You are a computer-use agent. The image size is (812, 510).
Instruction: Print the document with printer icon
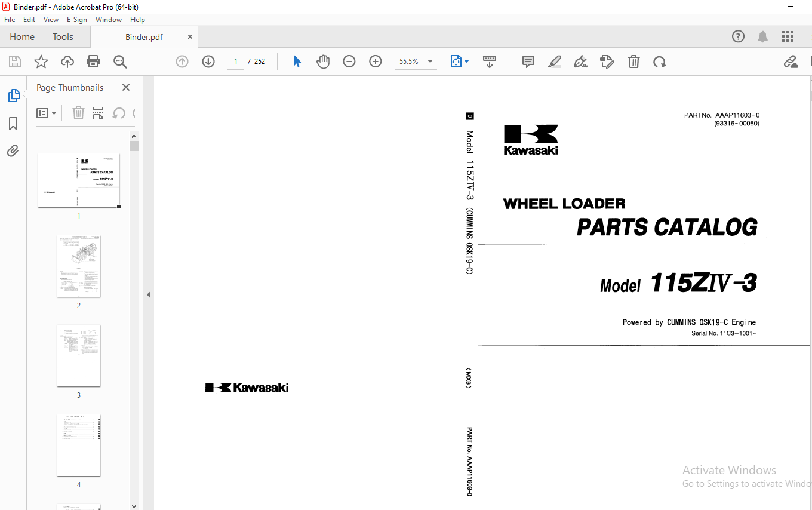tap(93, 62)
